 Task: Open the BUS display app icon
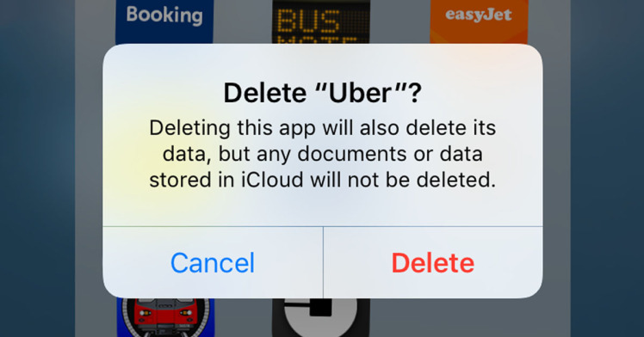pyautogui.click(x=321, y=21)
